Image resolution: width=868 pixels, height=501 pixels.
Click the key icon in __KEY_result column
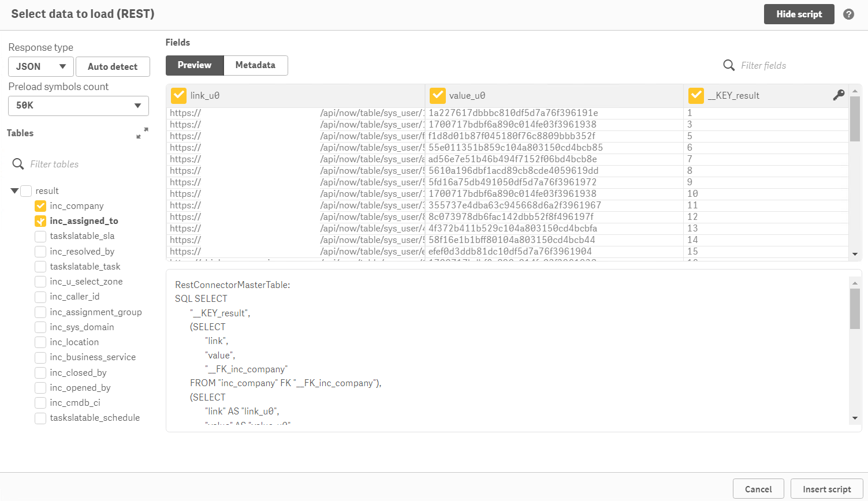[839, 95]
